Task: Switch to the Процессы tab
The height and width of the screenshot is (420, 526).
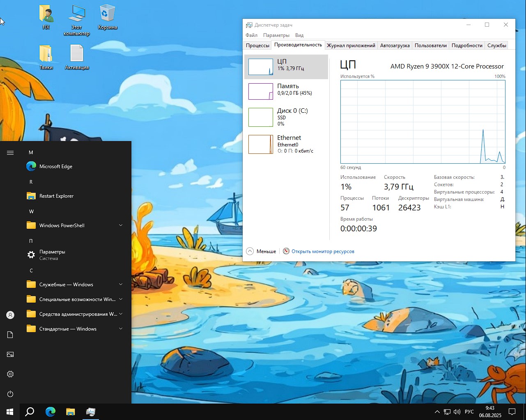Action: point(257,46)
